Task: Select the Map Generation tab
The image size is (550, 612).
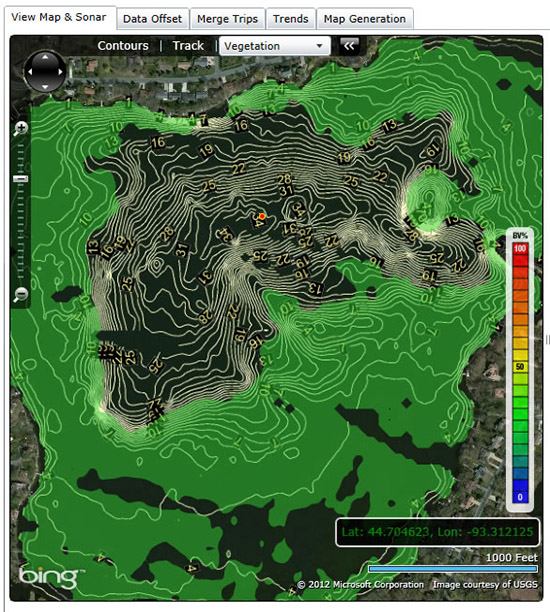Action: click(x=365, y=19)
